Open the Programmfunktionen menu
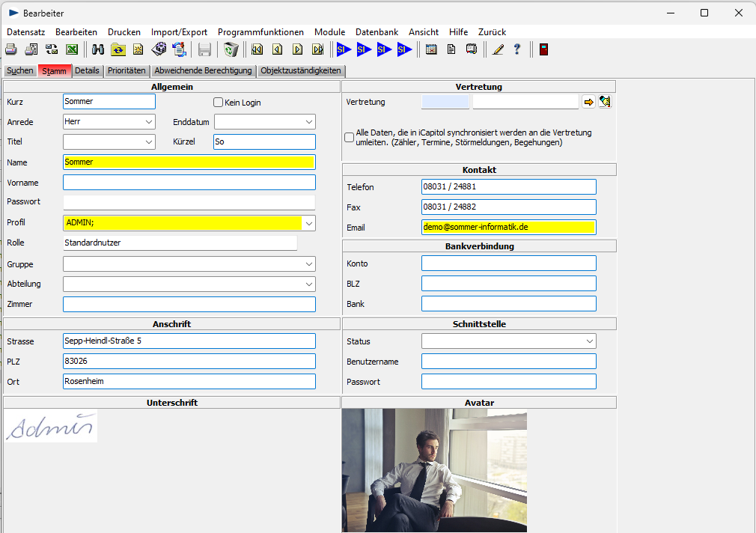This screenshot has width=756, height=533. pyautogui.click(x=260, y=32)
